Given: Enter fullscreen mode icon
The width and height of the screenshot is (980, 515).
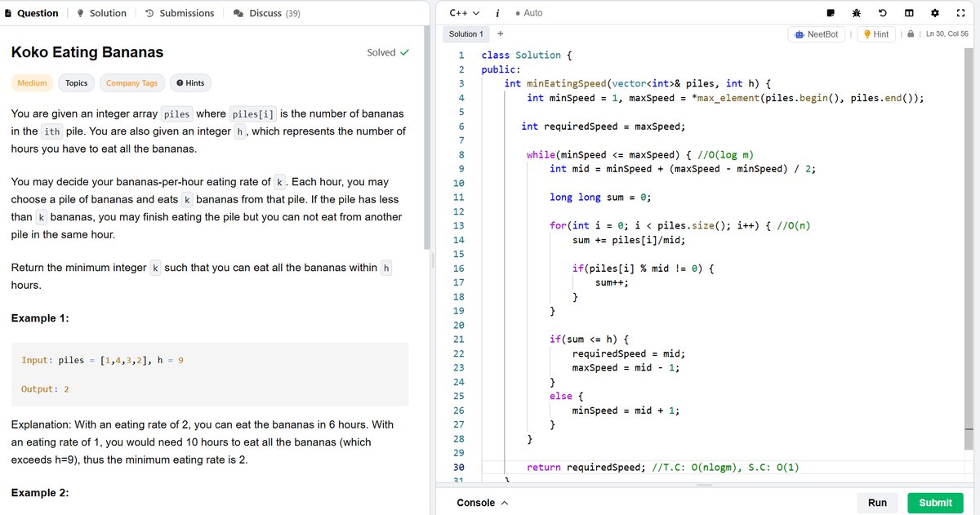Looking at the screenshot, I should click(x=961, y=13).
